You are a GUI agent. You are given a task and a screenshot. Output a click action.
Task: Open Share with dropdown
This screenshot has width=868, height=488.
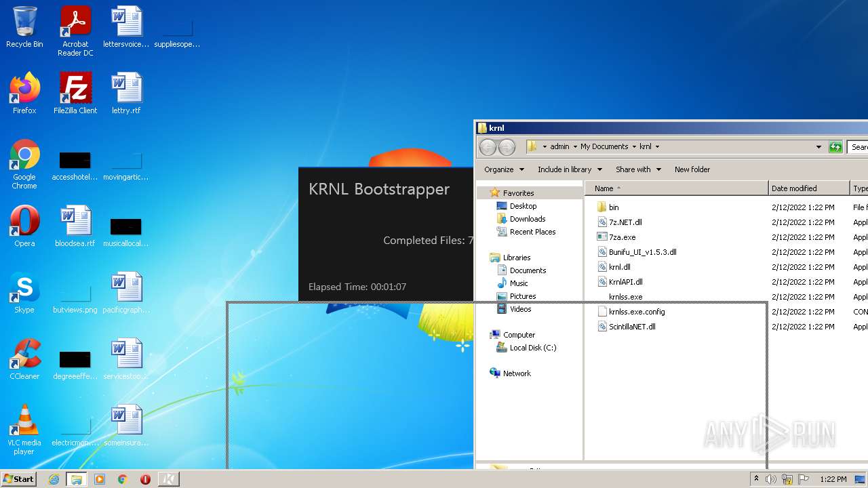[x=638, y=169]
